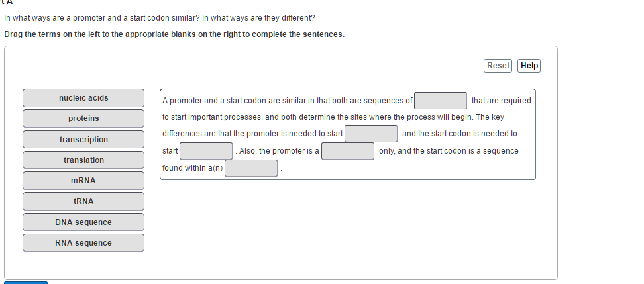Click blank after "found within a(n)"
This screenshot has height=284, width=644.
[251, 168]
